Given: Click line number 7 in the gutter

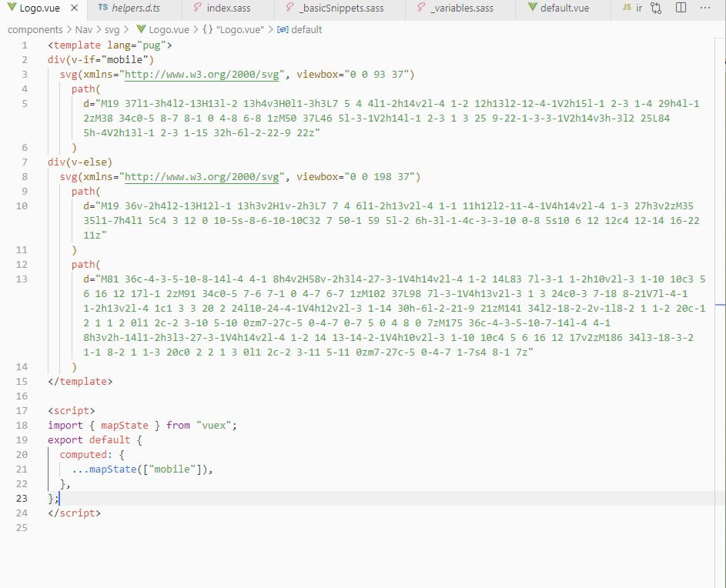Looking at the screenshot, I should coord(25,162).
